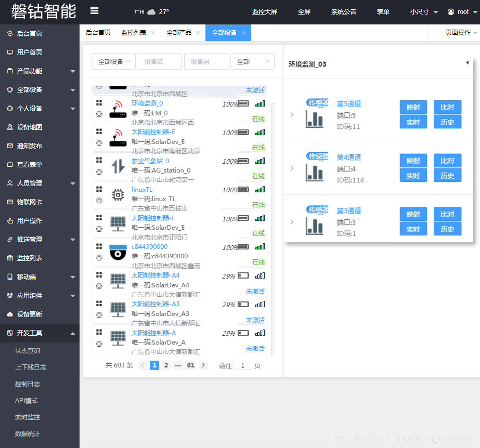
Task: Open the 页面操作 dropdown
Action: pyautogui.click(x=461, y=32)
